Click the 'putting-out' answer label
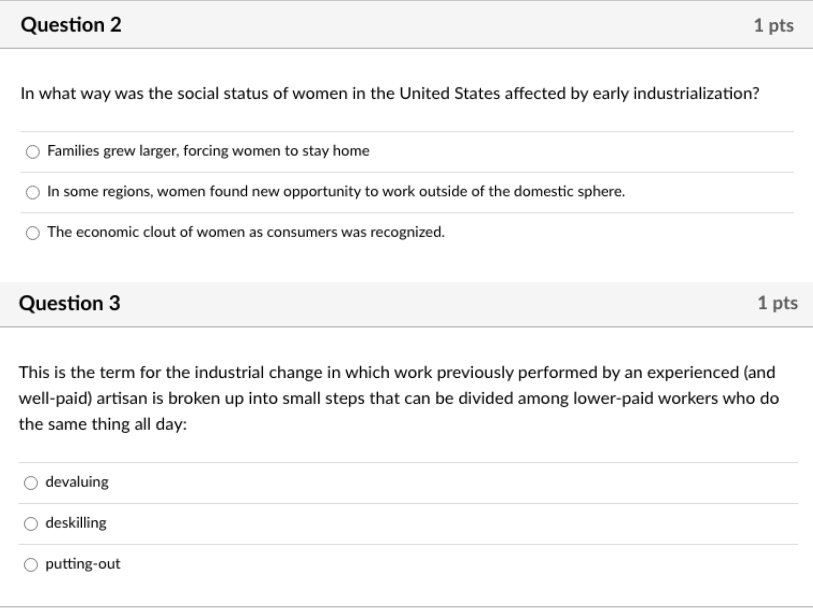 point(83,564)
